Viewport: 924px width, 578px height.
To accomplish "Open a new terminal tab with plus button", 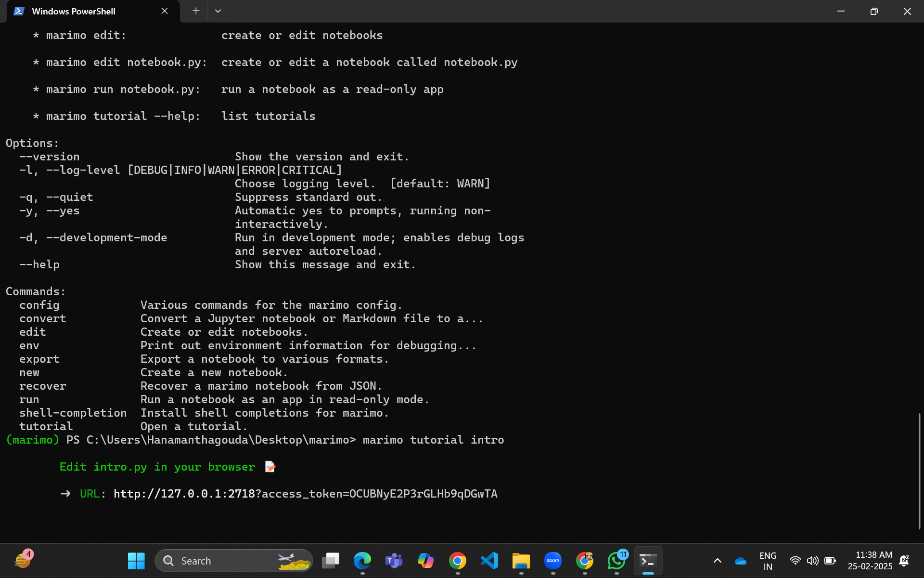I will tap(196, 11).
